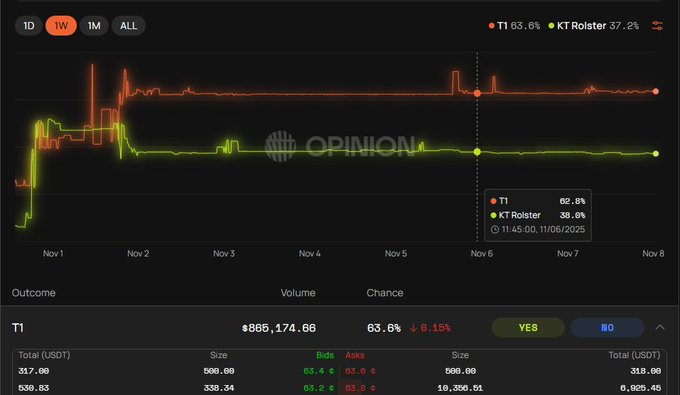Image resolution: width=680 pixels, height=395 pixels.
Task: Click the Bids column header
Action: [325, 355]
